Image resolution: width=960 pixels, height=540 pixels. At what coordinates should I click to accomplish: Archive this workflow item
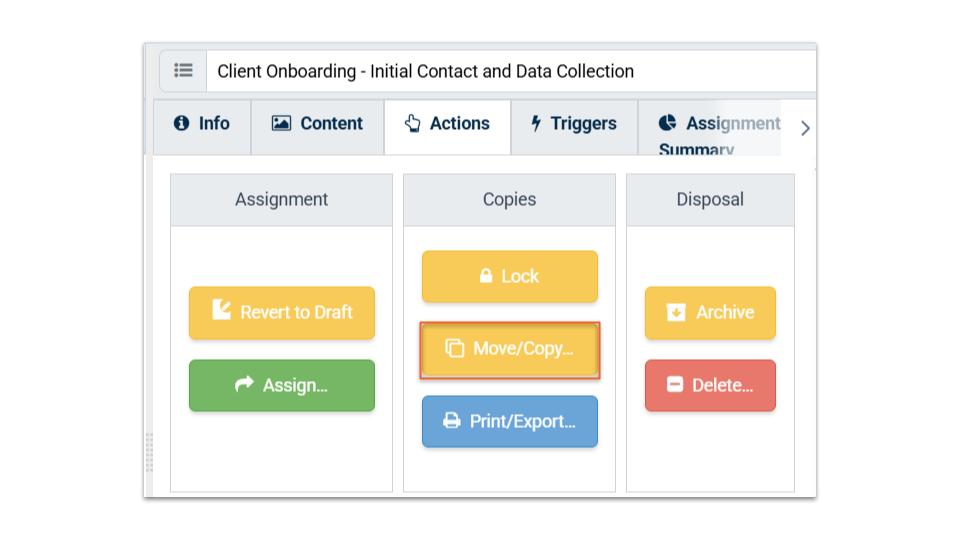710,312
